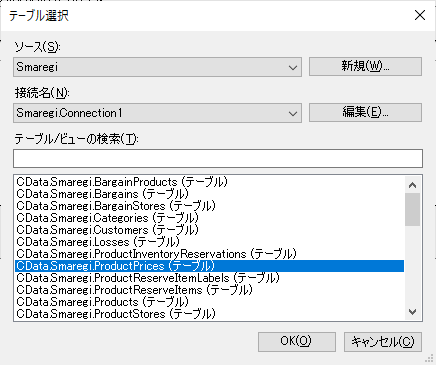436x365 pixels.
Task: Select CData.Smaregi.Products table row
Action: click(209, 302)
